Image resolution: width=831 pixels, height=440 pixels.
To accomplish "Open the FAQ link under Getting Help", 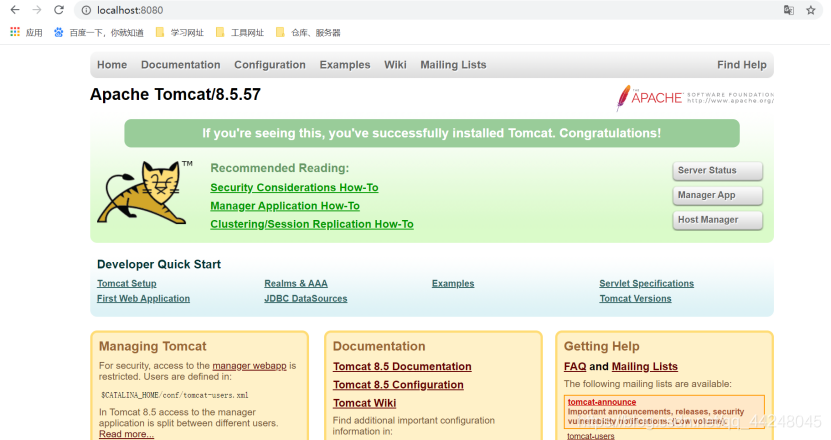I will [575, 366].
